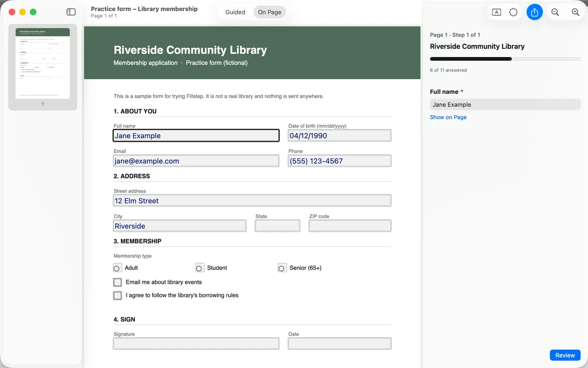This screenshot has width=588, height=368.
Task: Click the scalloped badge icon
Action: click(x=514, y=12)
